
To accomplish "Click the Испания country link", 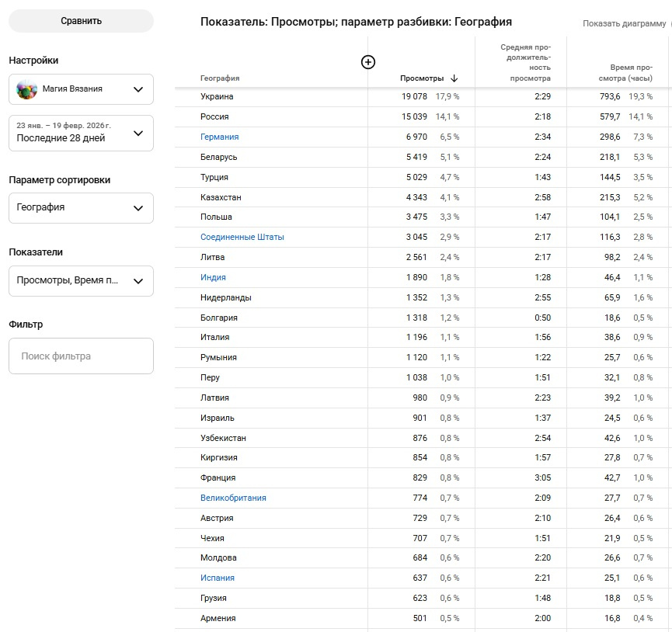I will [x=217, y=578].
